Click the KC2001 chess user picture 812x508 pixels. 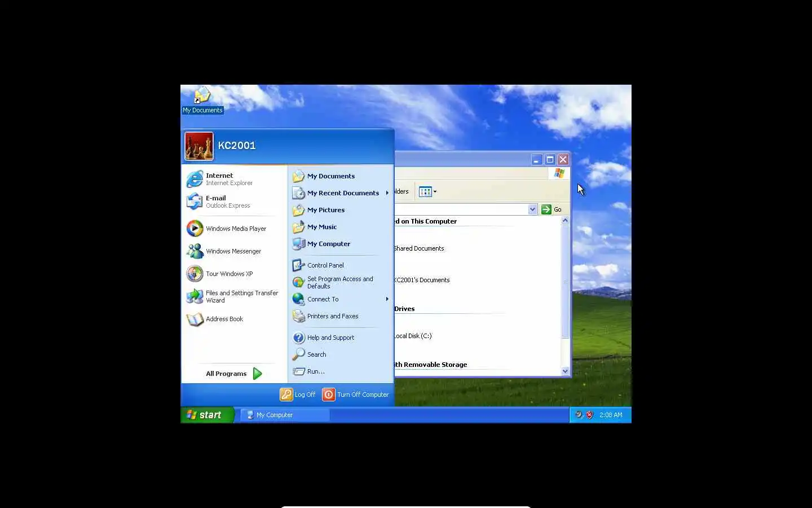coord(199,146)
